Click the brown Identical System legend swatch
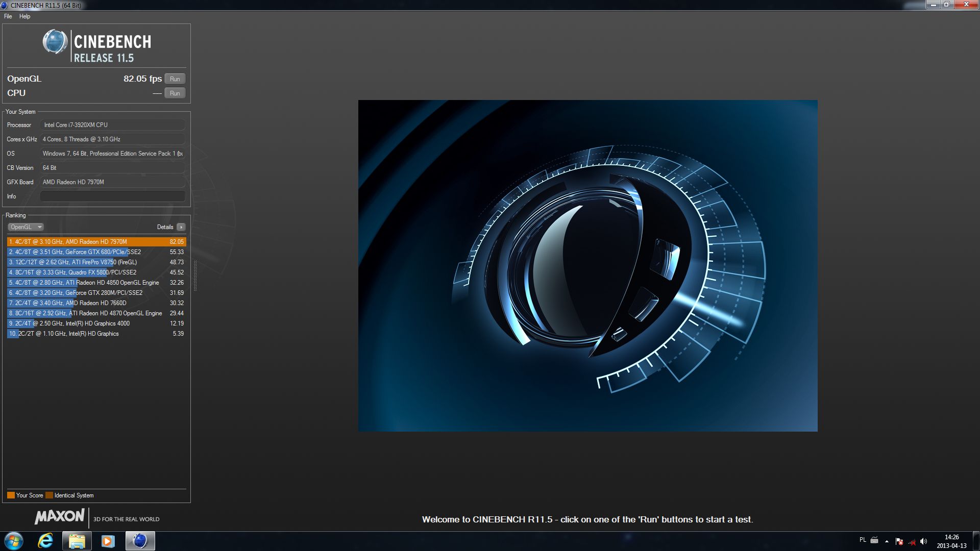The image size is (980, 551). pos(49,495)
